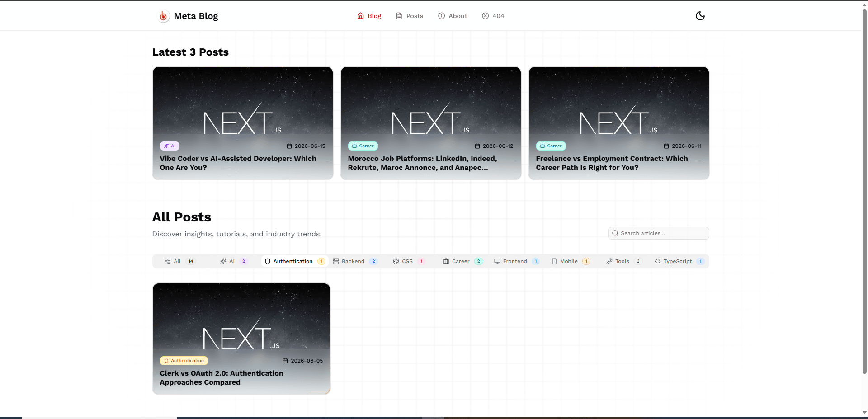The height and width of the screenshot is (419, 868).
Task: Click the calendar icon next to 2026-06-11
Action: click(666, 146)
